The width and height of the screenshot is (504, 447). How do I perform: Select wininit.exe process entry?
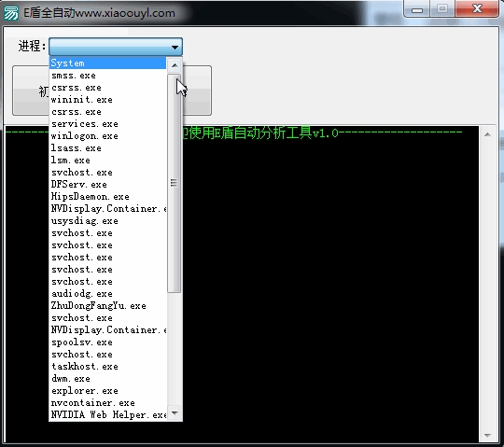click(107, 100)
